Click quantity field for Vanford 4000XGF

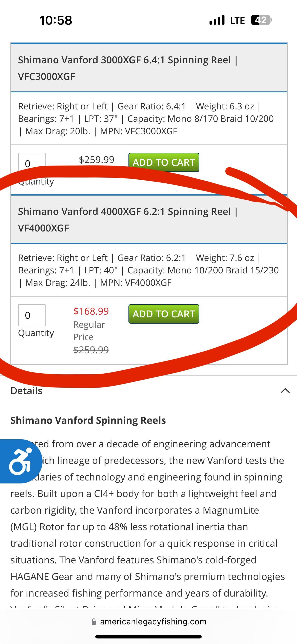[x=32, y=315]
